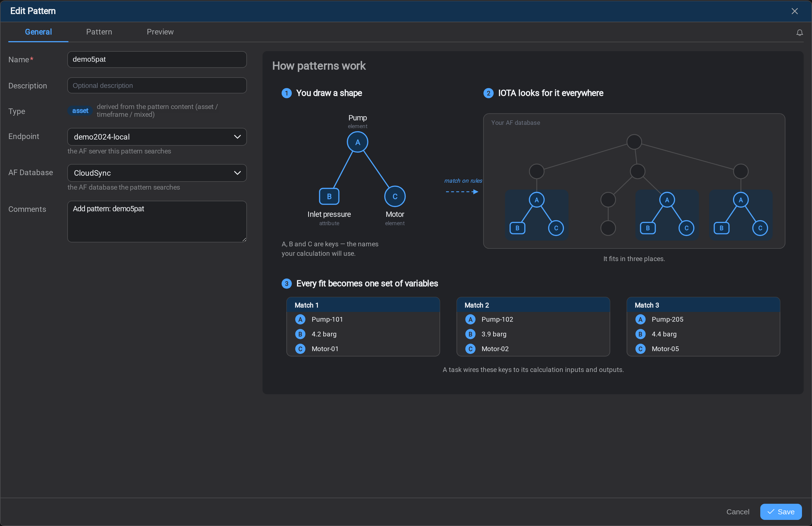Open the AF Database dropdown
Screen dimensions: 812x526
[157, 173]
